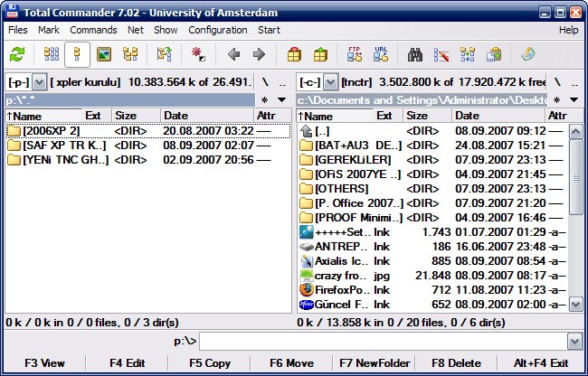Open the Files menu
Image resolution: width=588 pixels, height=376 pixels.
17,30
